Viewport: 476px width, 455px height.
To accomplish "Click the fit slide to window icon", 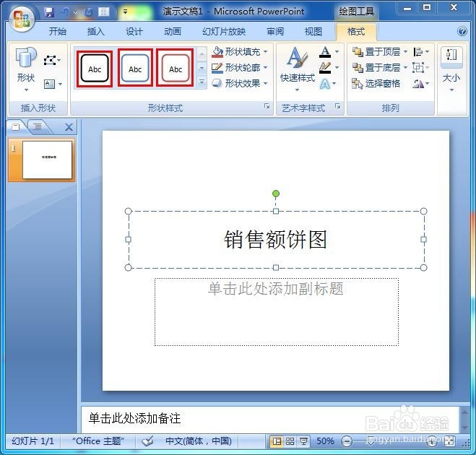I will pyautogui.click(x=449, y=441).
